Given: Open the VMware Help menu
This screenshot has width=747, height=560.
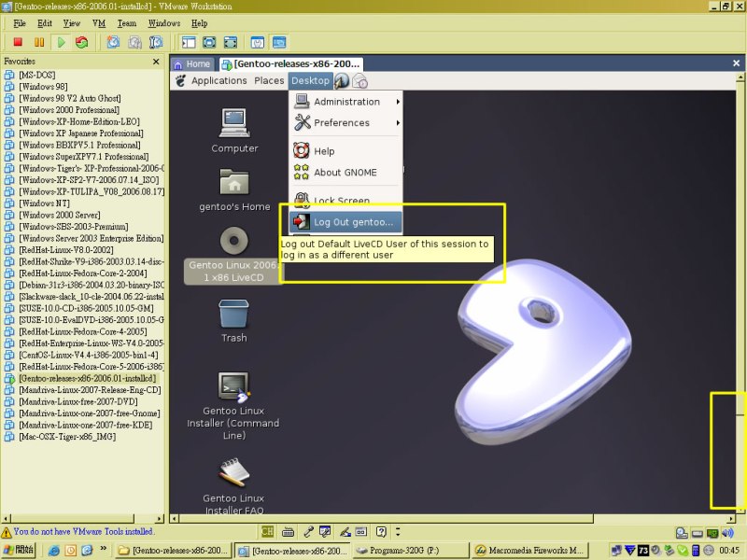Looking at the screenshot, I should pyautogui.click(x=199, y=22).
